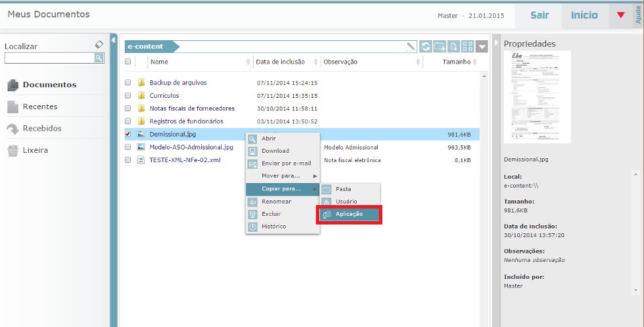Open the Lixeira trash icon

(x=12, y=151)
